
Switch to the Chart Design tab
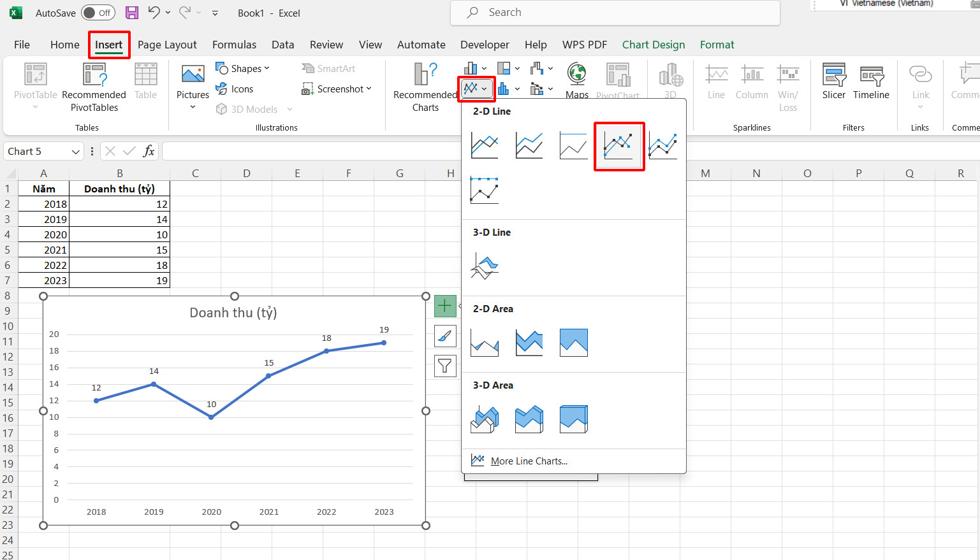(654, 45)
